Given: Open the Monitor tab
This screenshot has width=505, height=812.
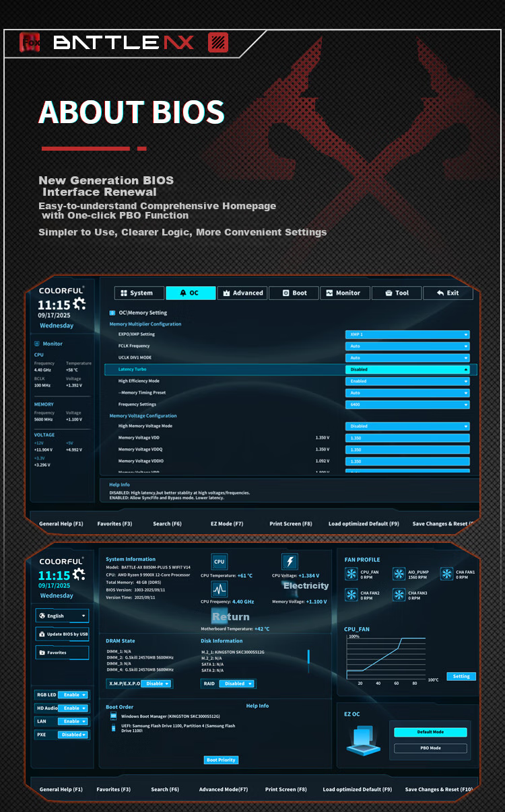Looking at the screenshot, I should tap(345, 293).
